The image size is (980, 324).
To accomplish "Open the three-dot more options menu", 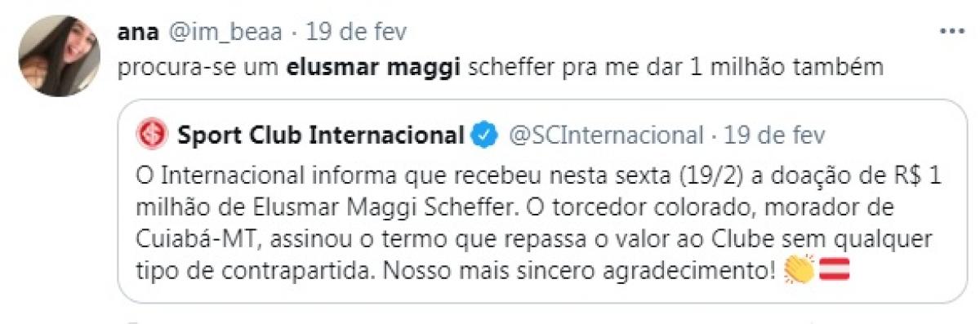I will [952, 32].
